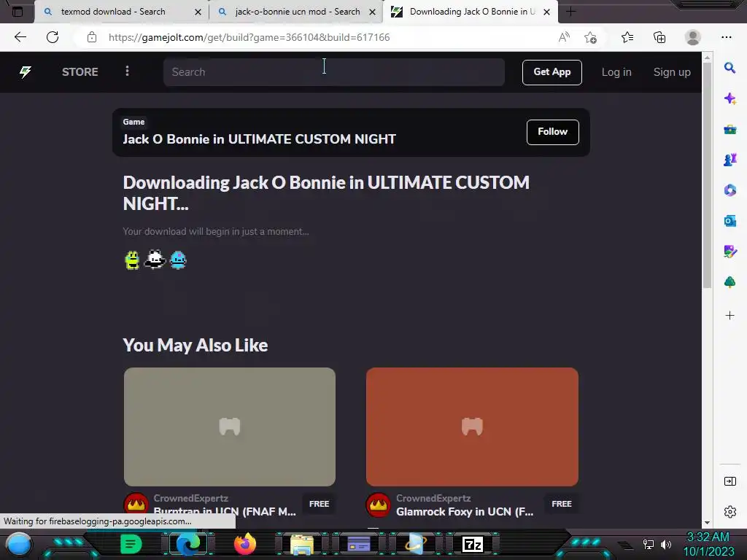Click the volume speaker icon in the tray

[x=666, y=544]
